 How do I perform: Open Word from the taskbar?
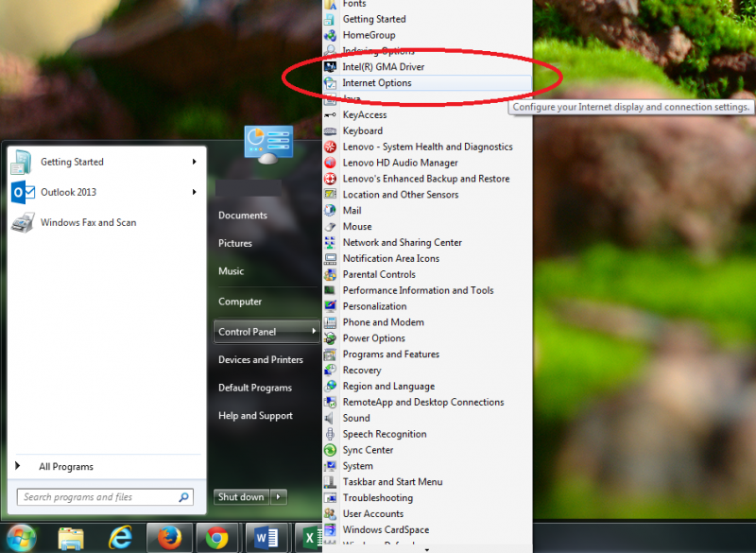point(266,538)
